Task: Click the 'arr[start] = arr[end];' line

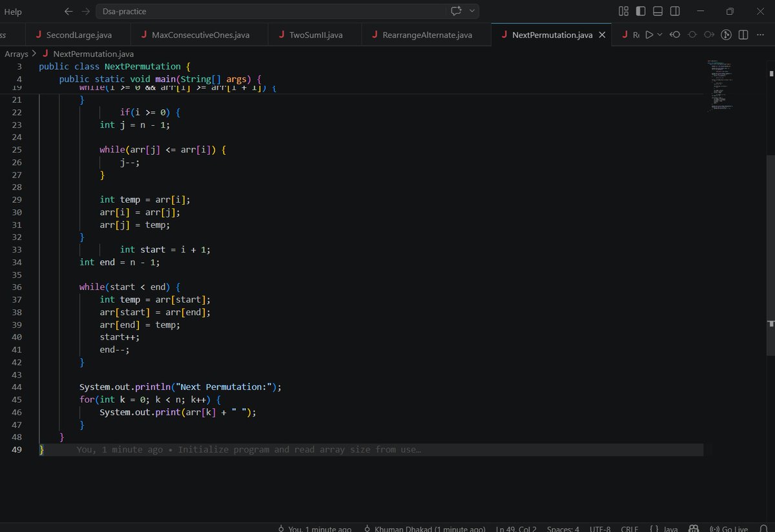Action: click(155, 312)
